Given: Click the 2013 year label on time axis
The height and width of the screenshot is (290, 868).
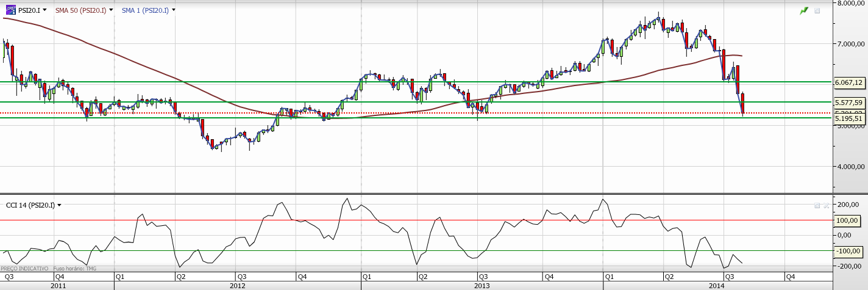Looking at the screenshot, I should (x=482, y=285).
